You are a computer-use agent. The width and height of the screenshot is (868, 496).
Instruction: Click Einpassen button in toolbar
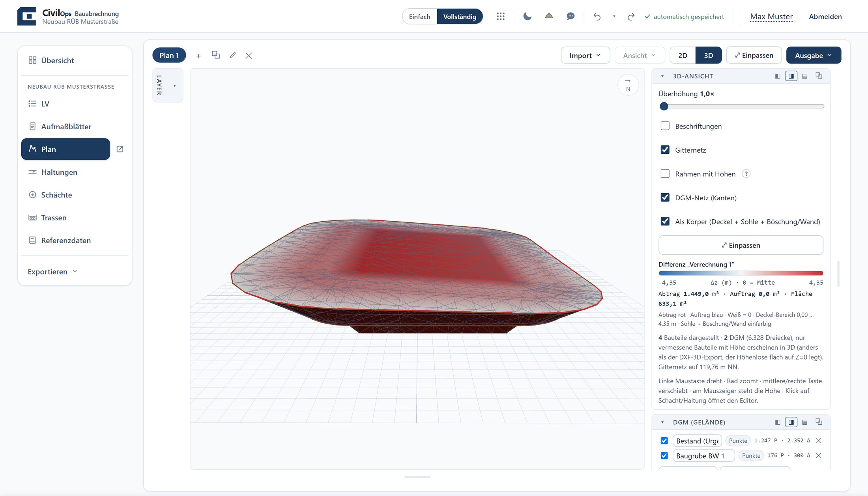click(754, 55)
